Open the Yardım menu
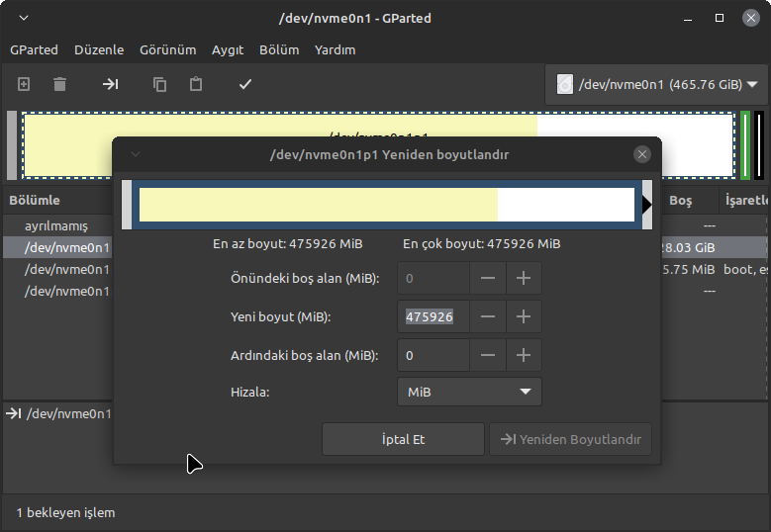Image resolution: width=771 pixels, height=532 pixels. coord(335,50)
